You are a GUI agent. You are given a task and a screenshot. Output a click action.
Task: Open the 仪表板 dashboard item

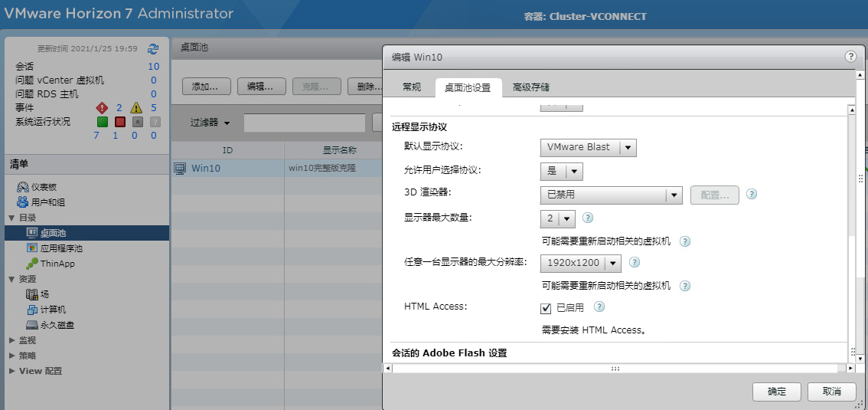(37, 187)
